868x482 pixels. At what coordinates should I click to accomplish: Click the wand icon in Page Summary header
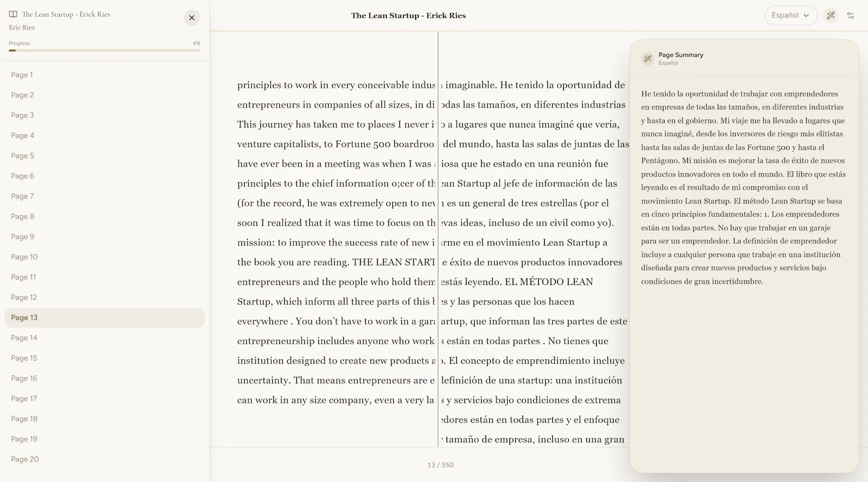pyautogui.click(x=648, y=59)
